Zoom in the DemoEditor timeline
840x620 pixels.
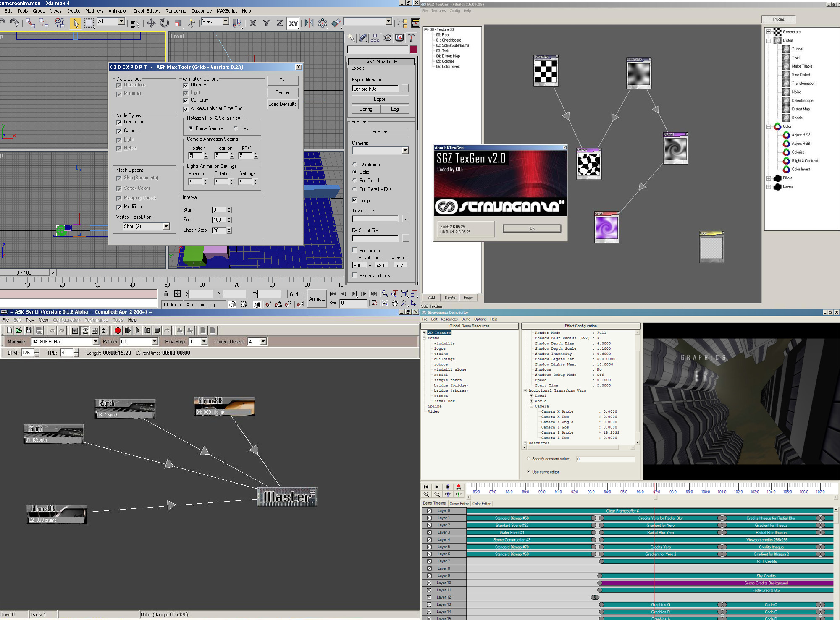coord(426,494)
